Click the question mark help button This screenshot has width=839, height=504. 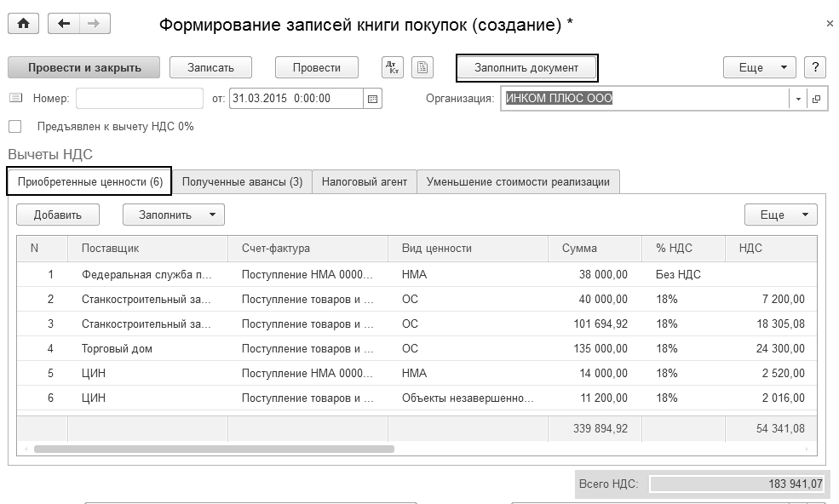click(815, 67)
